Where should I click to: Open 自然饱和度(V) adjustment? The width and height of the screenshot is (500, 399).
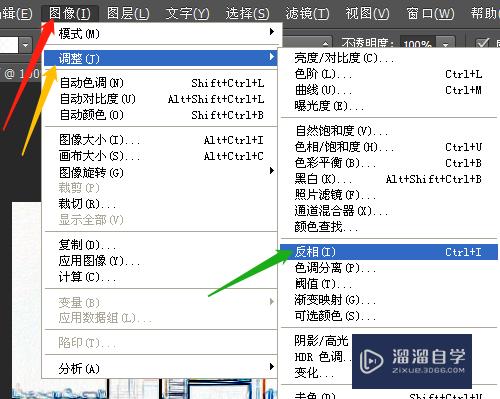click(x=389, y=131)
